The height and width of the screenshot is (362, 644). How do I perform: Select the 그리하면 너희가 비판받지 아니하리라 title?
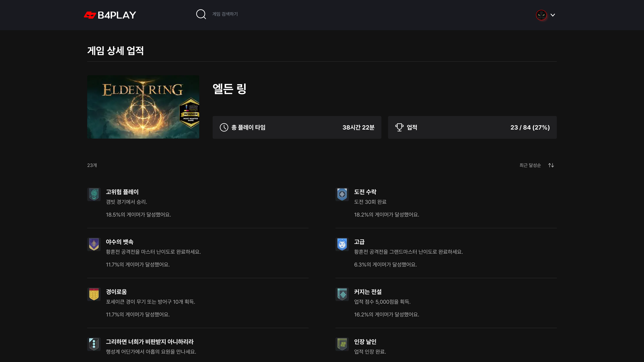(150, 342)
